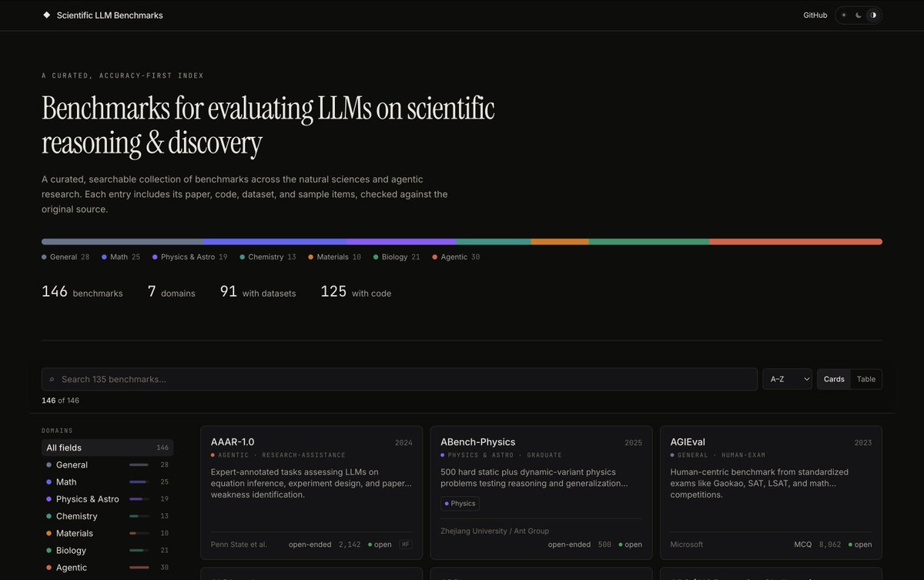Filter by Physics & Astro in Domains sidebar

click(x=107, y=499)
